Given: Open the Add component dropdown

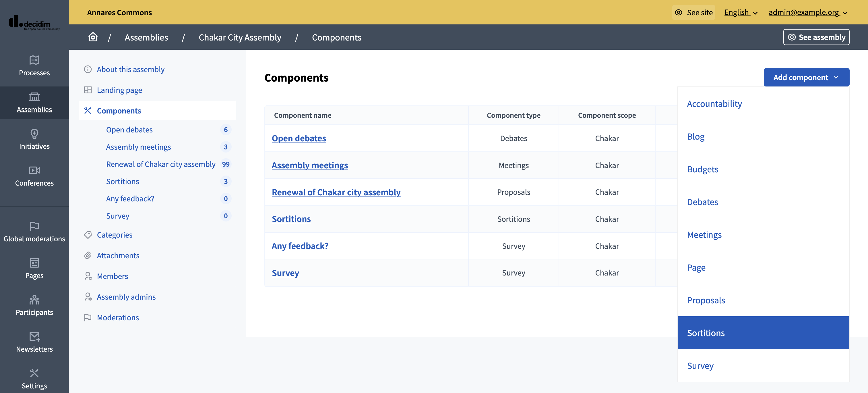Looking at the screenshot, I should coord(806,77).
